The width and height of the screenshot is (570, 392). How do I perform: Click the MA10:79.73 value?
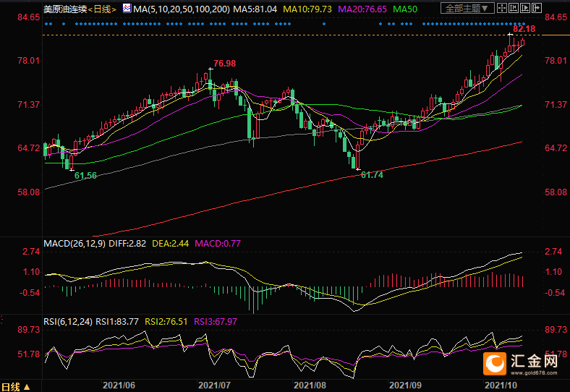pos(307,9)
